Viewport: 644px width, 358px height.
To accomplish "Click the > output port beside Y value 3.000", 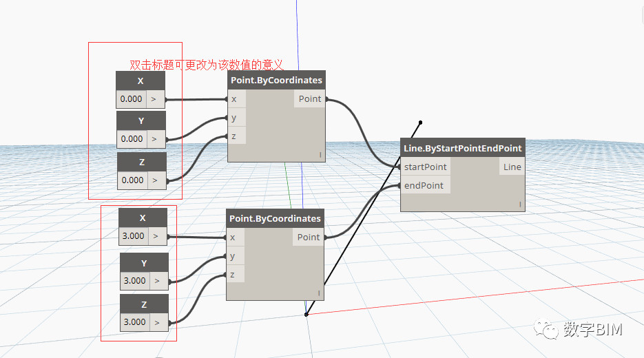I will click(x=159, y=281).
